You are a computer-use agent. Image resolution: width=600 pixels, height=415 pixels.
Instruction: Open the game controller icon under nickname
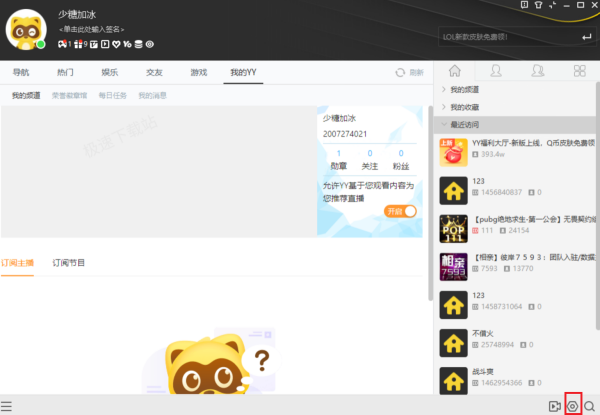(62, 44)
